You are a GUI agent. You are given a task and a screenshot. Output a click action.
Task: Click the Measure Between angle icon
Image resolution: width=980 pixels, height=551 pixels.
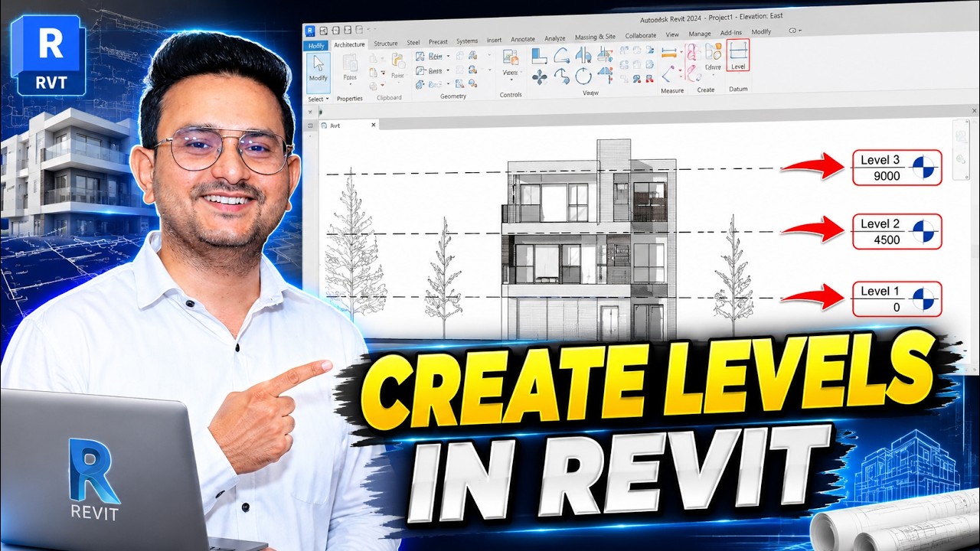tap(668, 73)
